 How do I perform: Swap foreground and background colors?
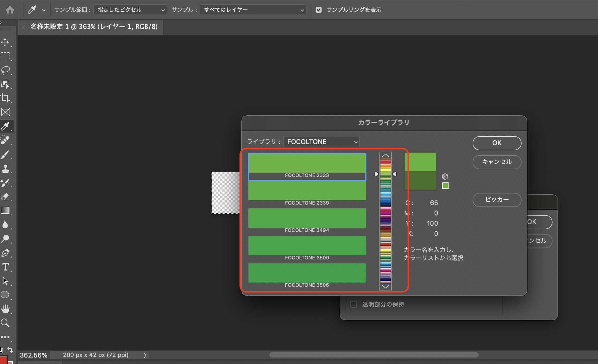pos(10,350)
